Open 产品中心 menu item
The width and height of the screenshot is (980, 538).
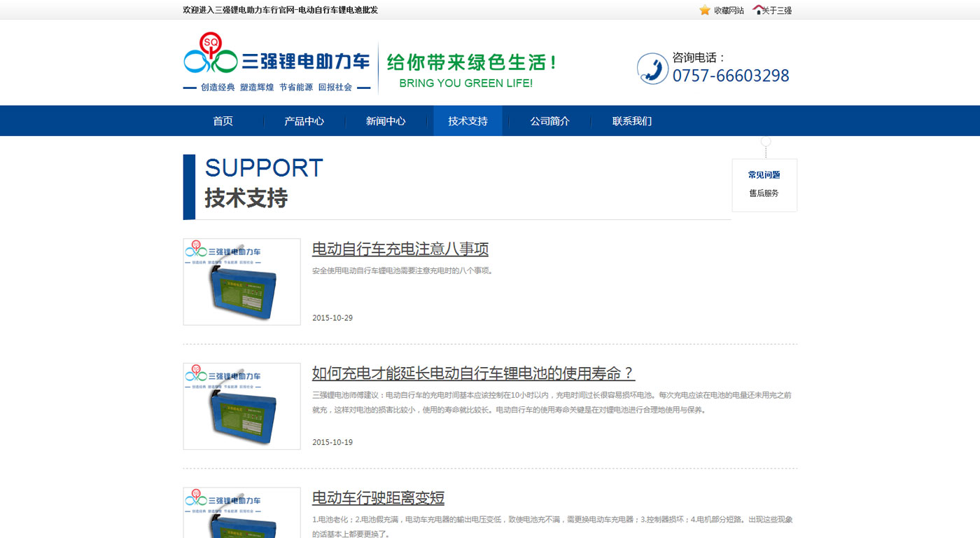point(304,121)
